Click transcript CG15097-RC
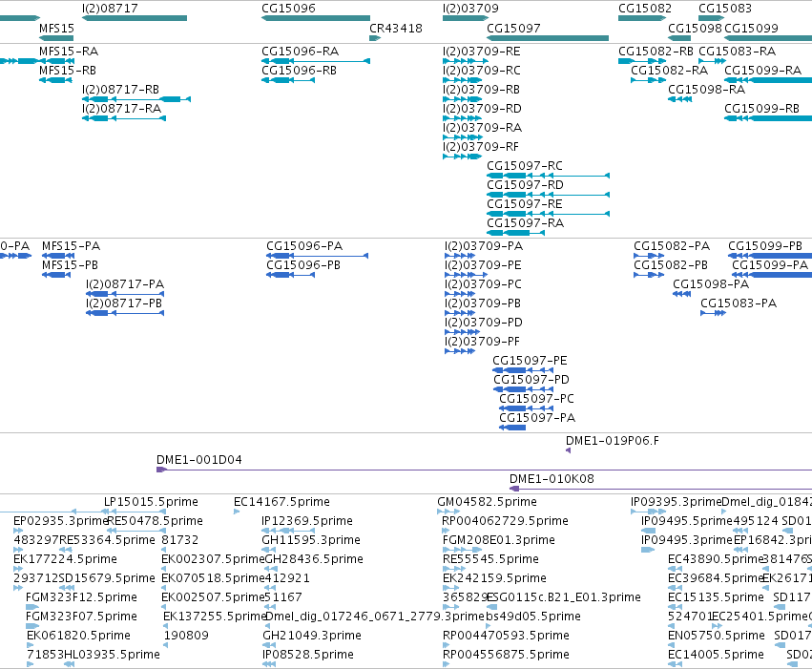The height and width of the screenshot is (669, 812). coord(549,176)
